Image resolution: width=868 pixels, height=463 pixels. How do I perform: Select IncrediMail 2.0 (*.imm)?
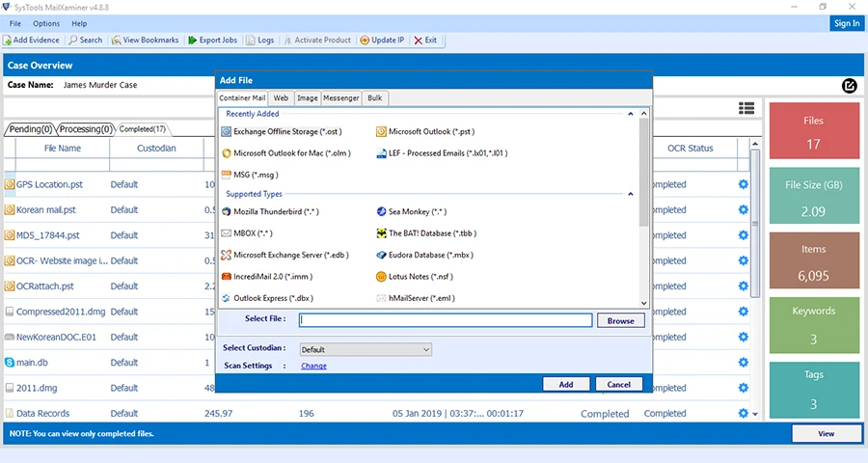tap(267, 277)
